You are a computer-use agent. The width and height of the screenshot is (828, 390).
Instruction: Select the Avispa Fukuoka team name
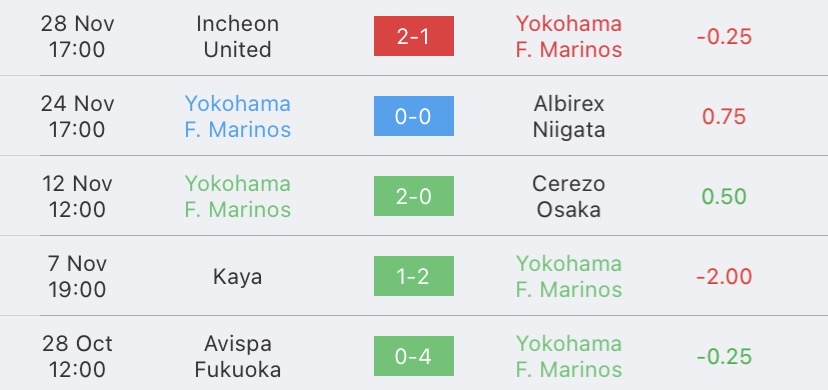238,357
